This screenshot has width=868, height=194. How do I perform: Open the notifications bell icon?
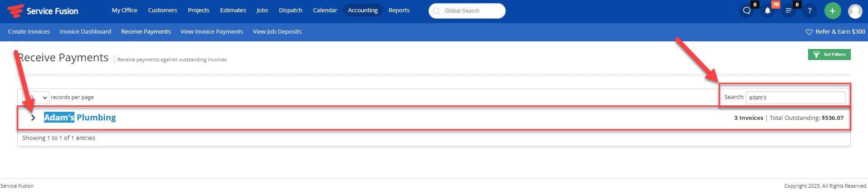click(768, 11)
